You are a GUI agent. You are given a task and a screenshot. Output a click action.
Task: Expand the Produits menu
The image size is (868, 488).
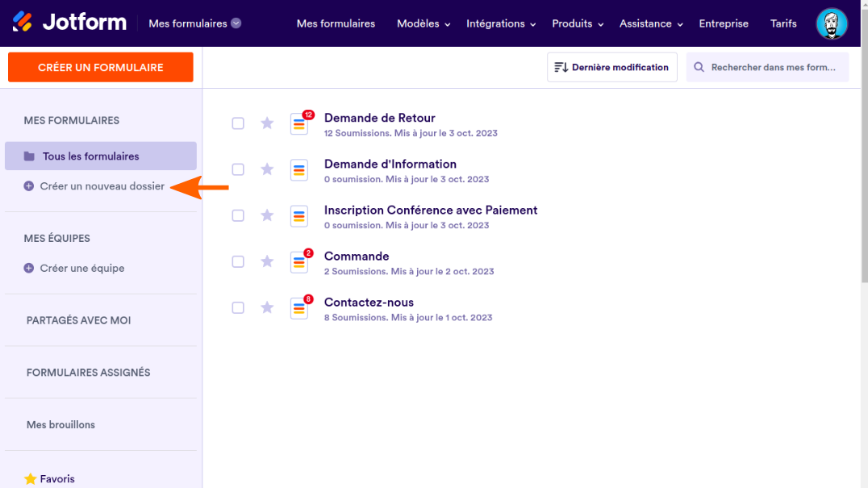coord(578,23)
